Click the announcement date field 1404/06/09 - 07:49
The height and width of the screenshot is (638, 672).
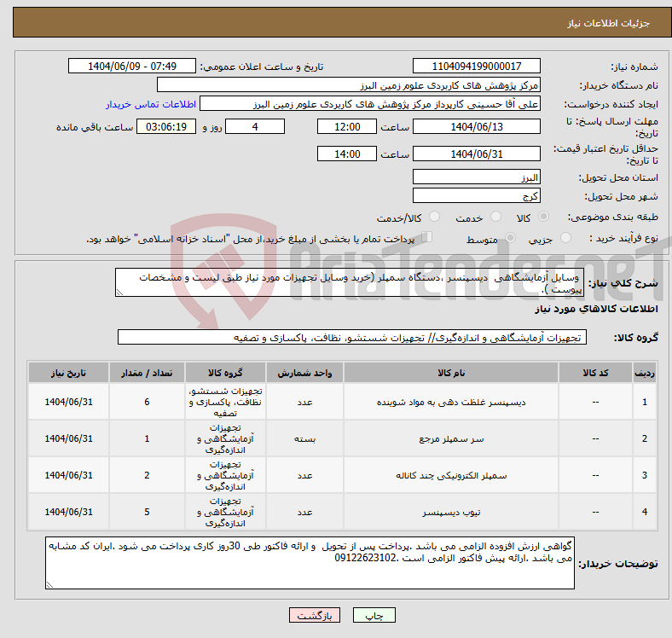(132, 66)
